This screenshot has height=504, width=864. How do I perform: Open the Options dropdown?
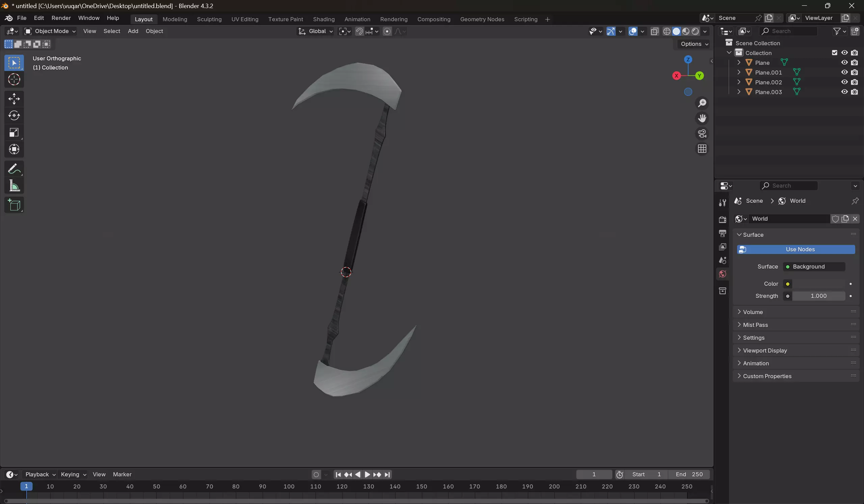694,44
